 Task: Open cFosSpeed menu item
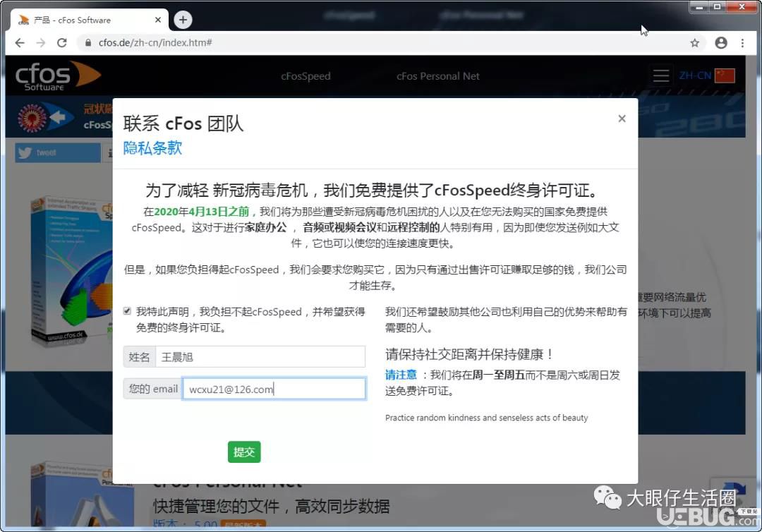(306, 76)
